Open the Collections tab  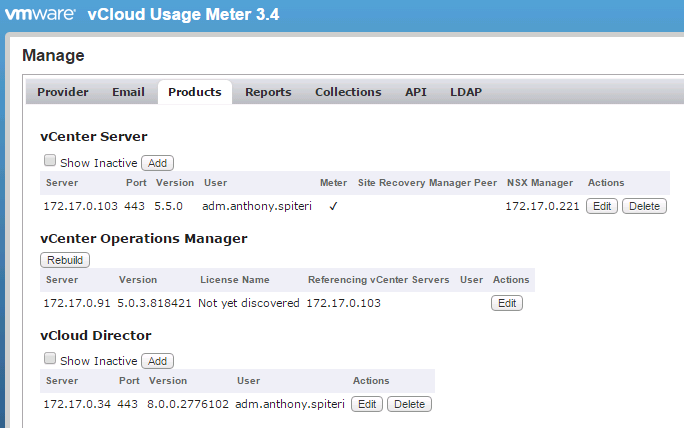tap(348, 92)
